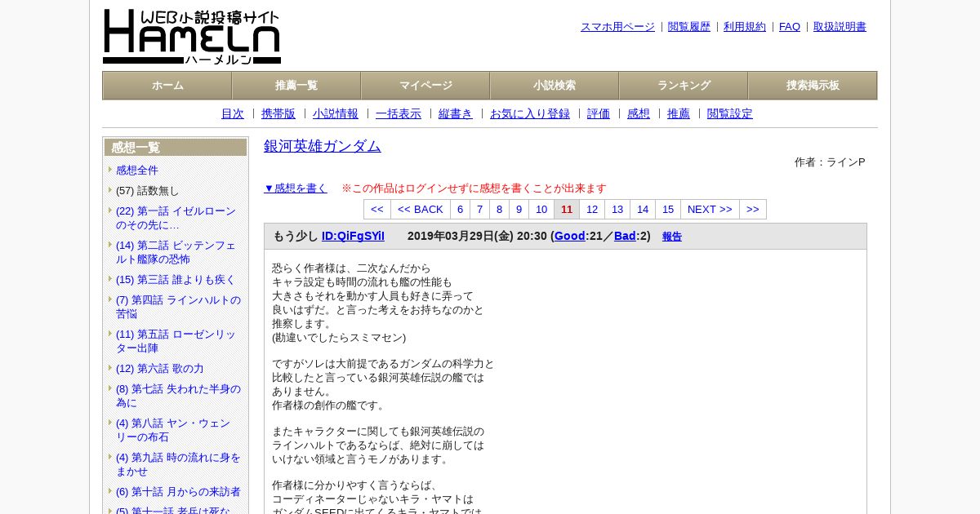
Task: Select the (57) 話数無し sidebar row
Action: pyautogui.click(x=147, y=191)
